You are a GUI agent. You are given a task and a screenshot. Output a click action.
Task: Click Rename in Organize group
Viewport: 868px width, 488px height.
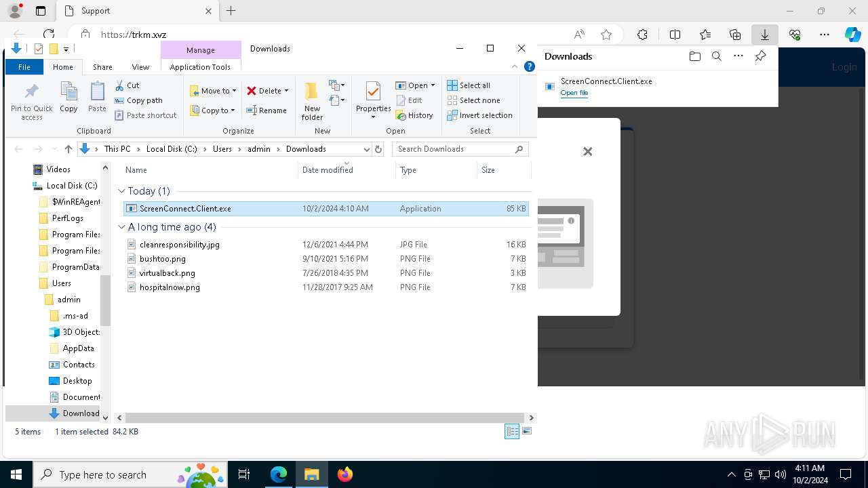tap(267, 110)
